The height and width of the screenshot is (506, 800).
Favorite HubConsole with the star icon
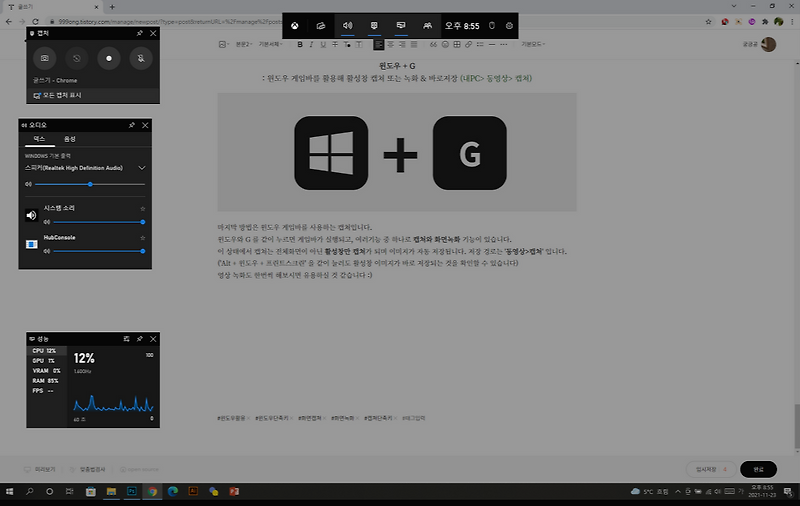(143, 238)
